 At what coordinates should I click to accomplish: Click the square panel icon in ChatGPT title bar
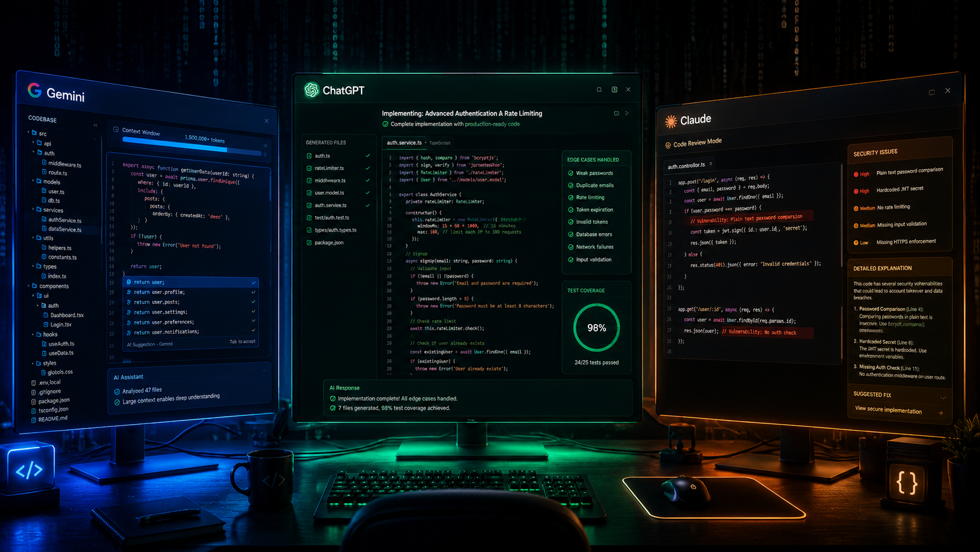614,90
